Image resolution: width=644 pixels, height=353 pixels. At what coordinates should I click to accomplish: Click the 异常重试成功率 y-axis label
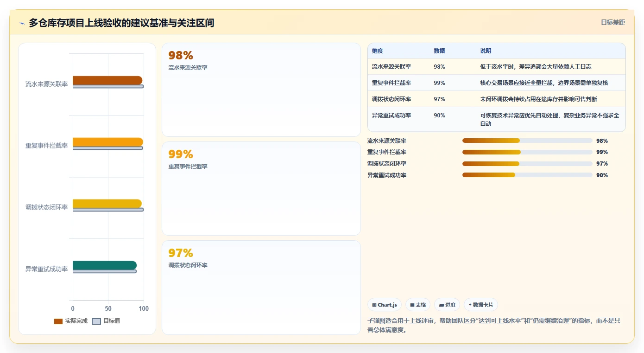tap(46, 269)
